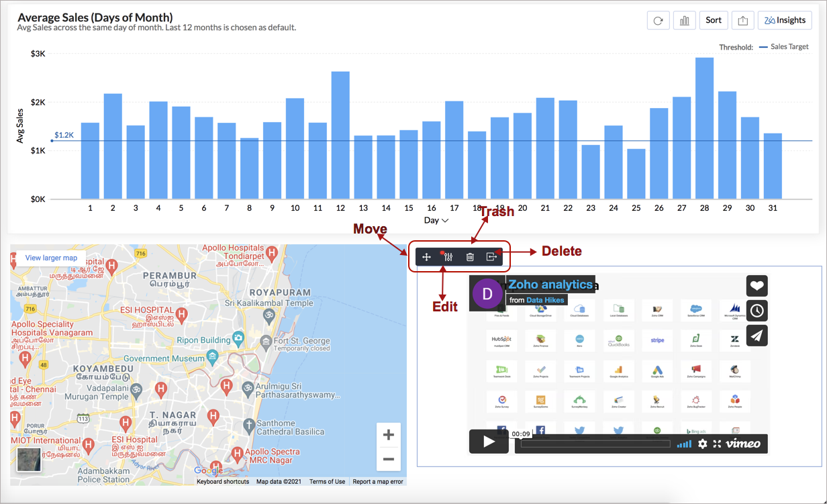Select the bar for day 28
Viewport: 827px width, 504px height.
[704, 128]
